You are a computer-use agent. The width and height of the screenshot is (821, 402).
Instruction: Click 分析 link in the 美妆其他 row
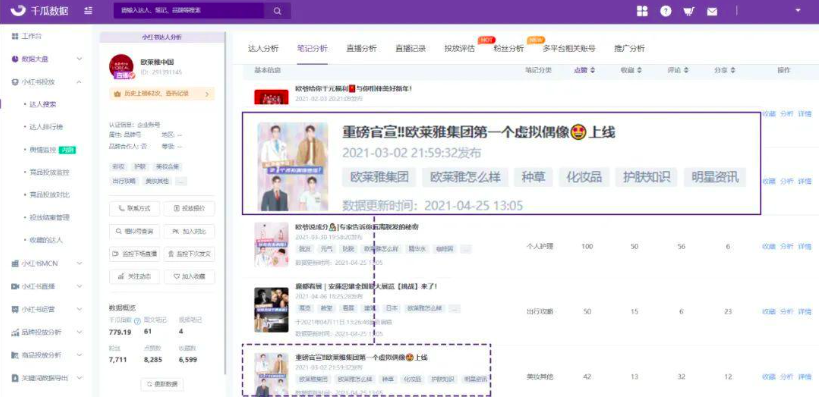786,376
